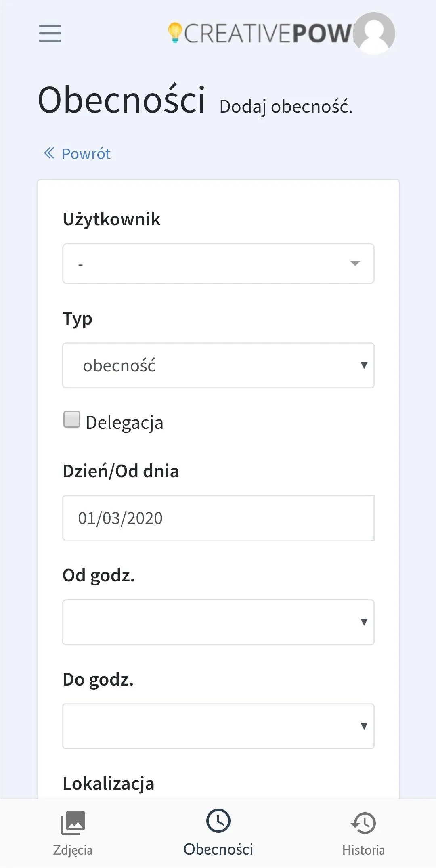Click the double-chevron back arrow icon
436x868 pixels.
tap(49, 153)
